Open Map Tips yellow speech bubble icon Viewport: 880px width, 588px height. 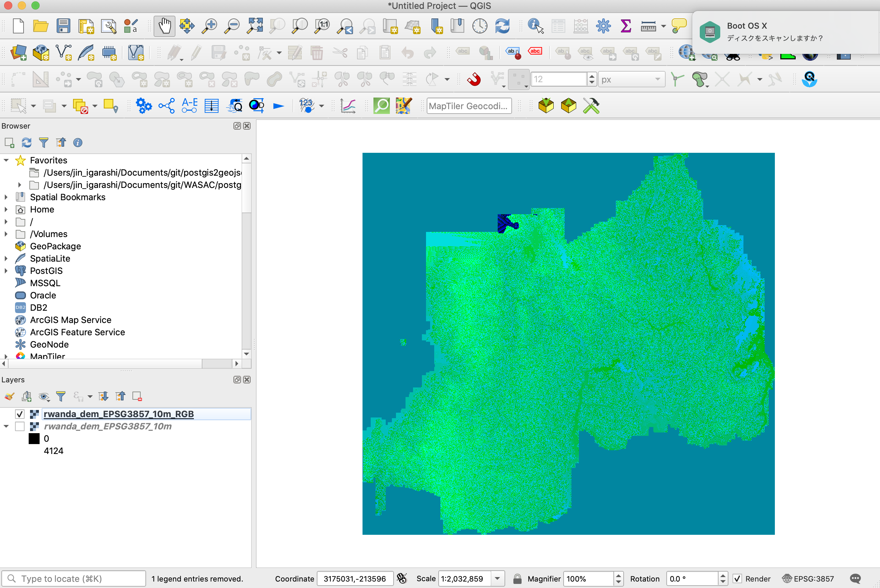pos(679,26)
